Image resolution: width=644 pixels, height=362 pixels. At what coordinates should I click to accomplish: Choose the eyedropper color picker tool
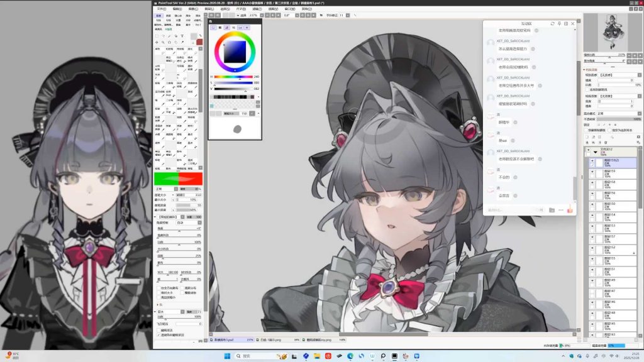click(x=182, y=42)
